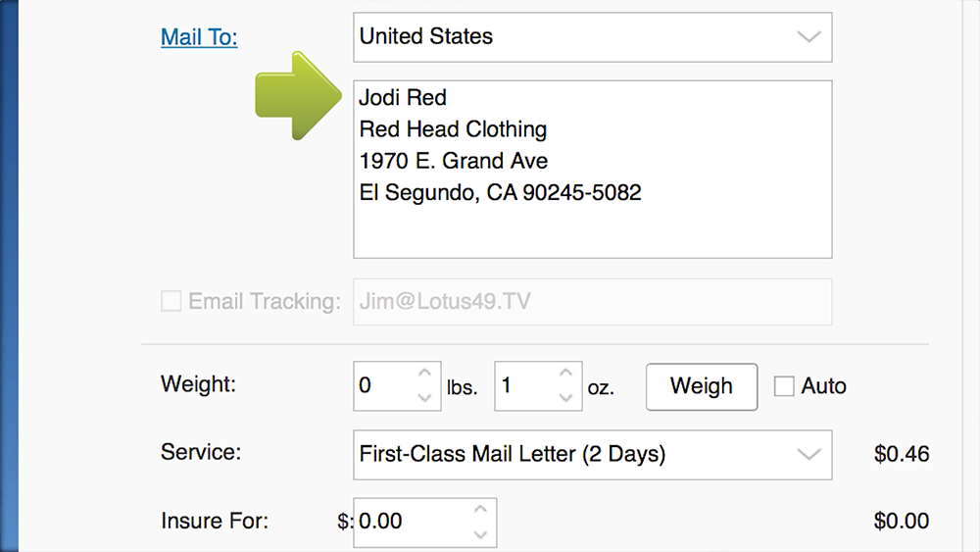
Task: Open the Service dropdown chevron
Action: pyautogui.click(x=808, y=455)
